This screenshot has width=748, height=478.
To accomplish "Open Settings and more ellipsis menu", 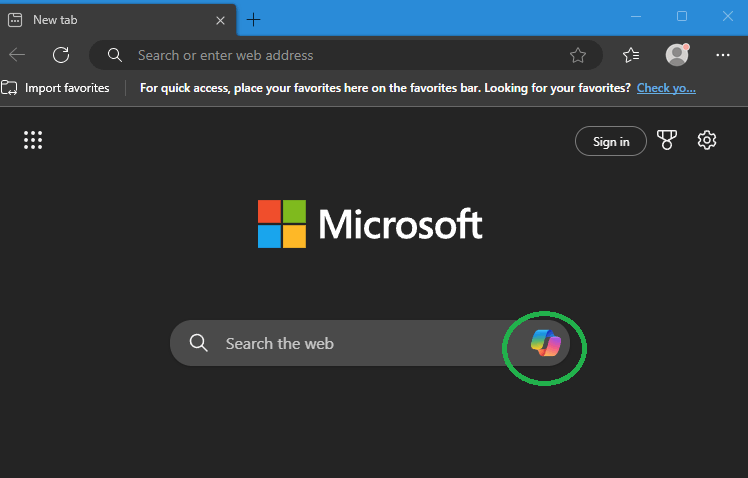I will [x=723, y=55].
